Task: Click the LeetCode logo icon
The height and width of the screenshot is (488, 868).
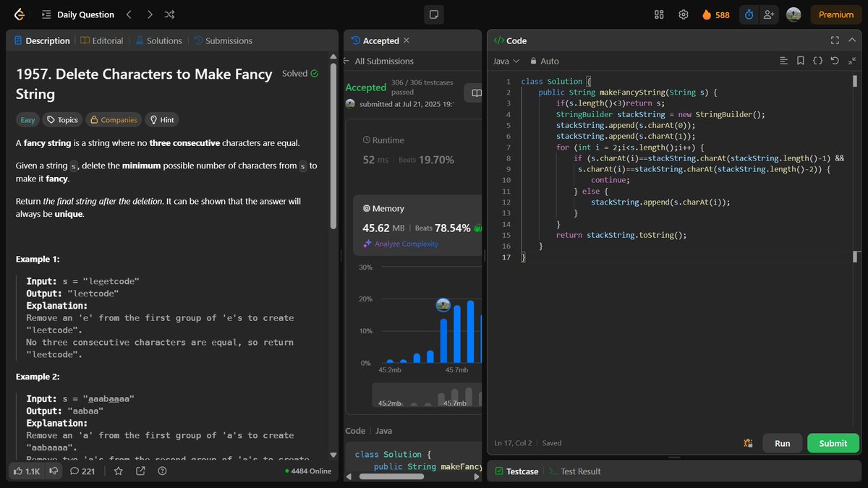Action: click(x=20, y=14)
